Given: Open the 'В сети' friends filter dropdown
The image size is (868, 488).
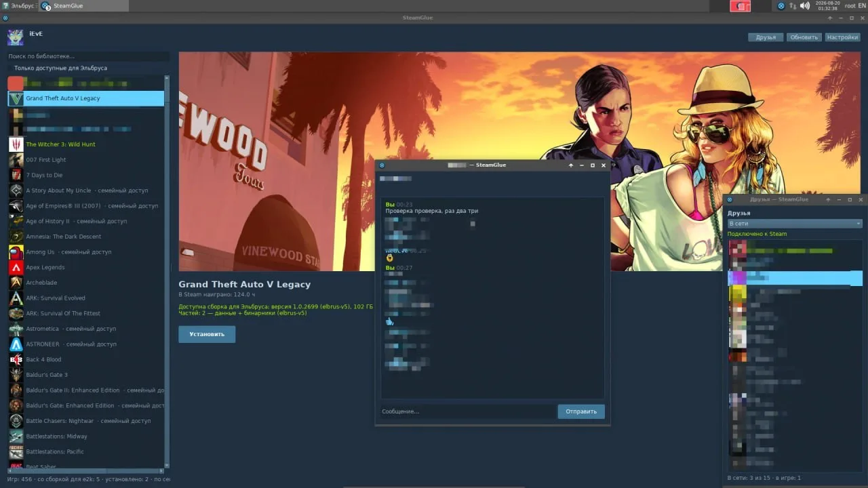Looking at the screenshot, I should pyautogui.click(x=795, y=224).
